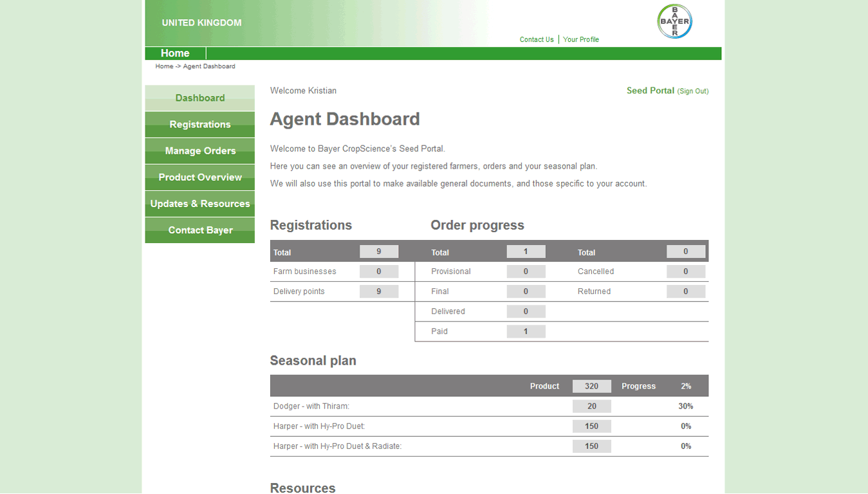
Task: Click the Returned row label
Action: coord(594,291)
